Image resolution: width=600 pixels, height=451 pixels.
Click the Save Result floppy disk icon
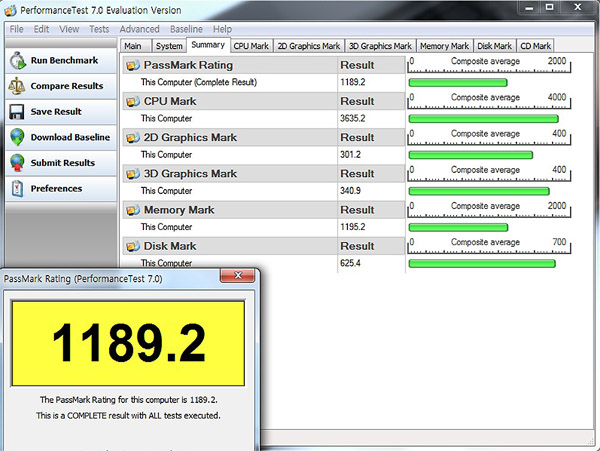click(x=17, y=112)
